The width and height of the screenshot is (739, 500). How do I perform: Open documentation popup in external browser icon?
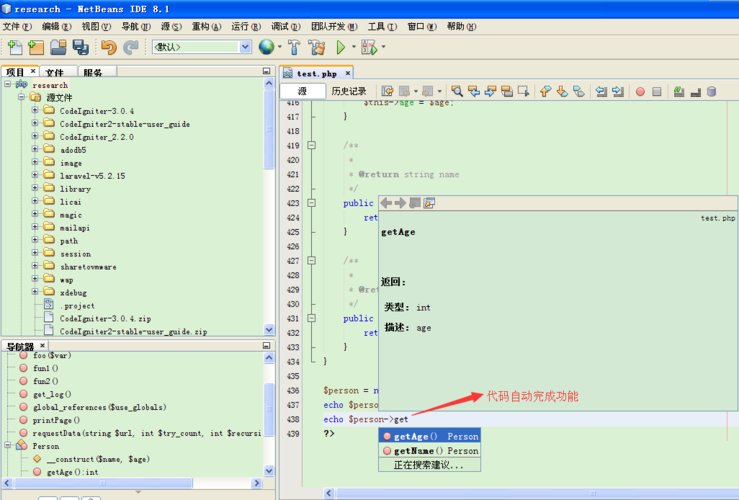coord(429,203)
